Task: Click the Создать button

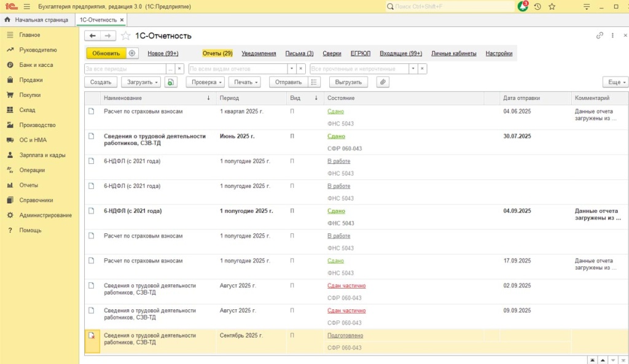Action: [x=100, y=82]
